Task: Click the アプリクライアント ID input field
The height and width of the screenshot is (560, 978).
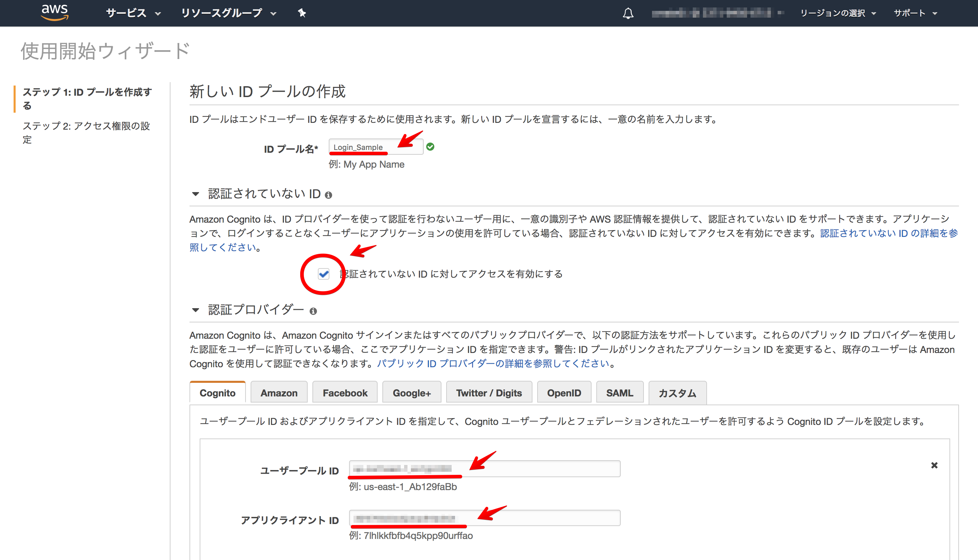Action: click(x=485, y=518)
